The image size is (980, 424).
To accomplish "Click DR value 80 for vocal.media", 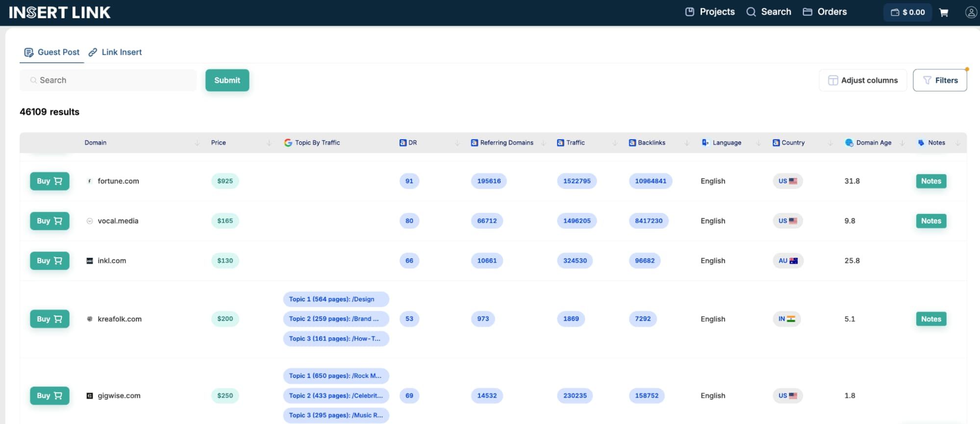I will click(x=409, y=221).
